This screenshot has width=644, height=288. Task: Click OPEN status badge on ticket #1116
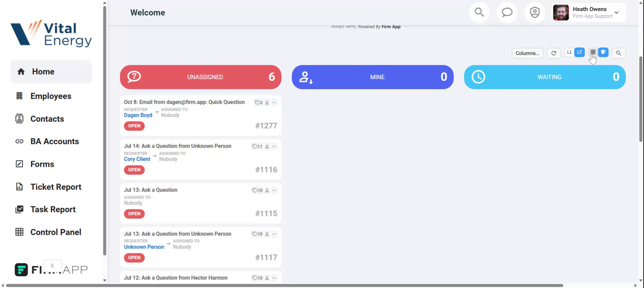pos(134,170)
